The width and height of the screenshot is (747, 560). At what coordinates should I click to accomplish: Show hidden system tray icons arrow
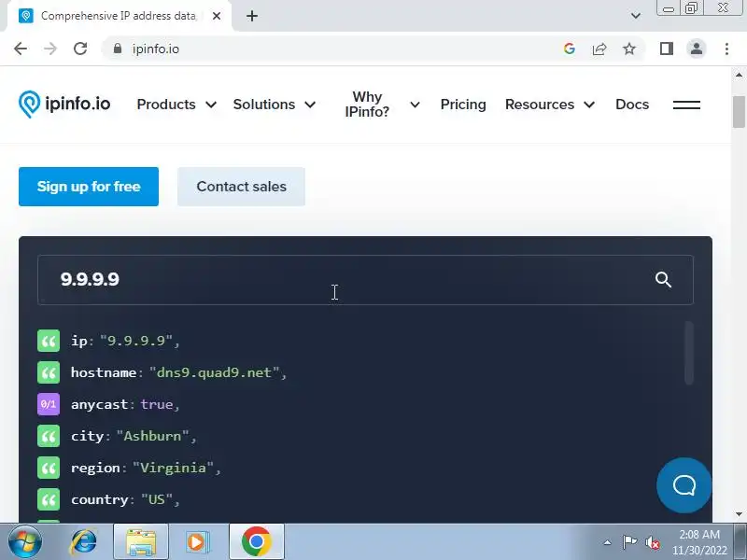608,542
